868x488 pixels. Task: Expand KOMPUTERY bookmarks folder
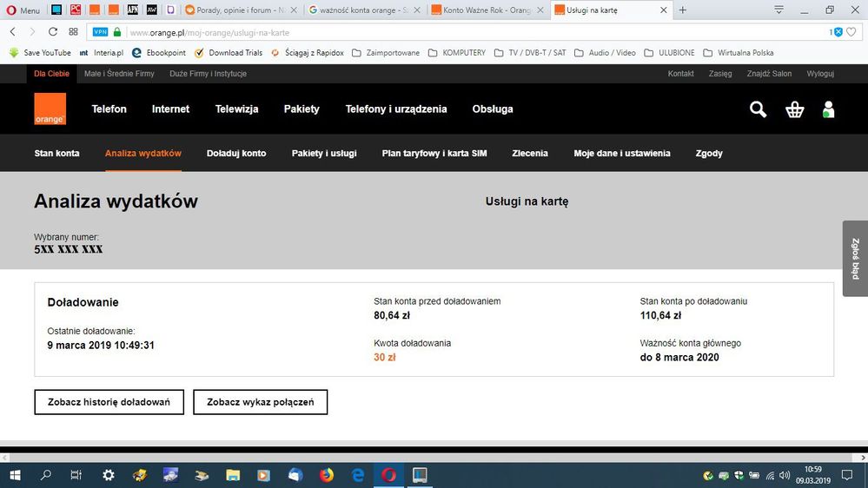[457, 53]
